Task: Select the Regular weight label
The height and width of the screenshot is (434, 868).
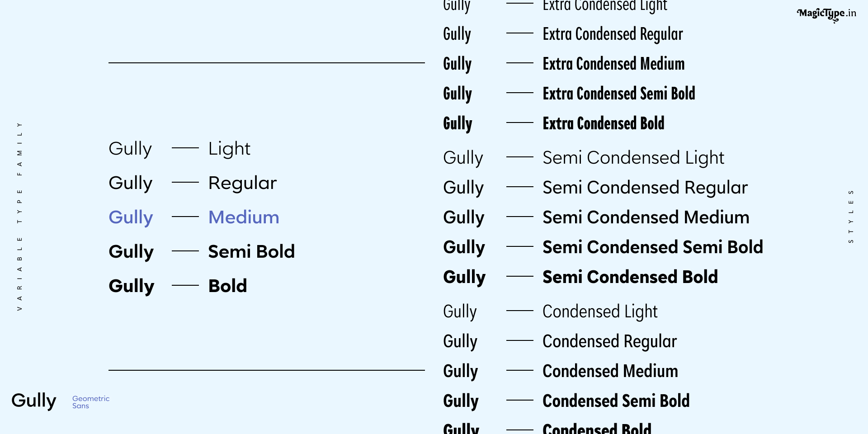Action: coord(242,184)
